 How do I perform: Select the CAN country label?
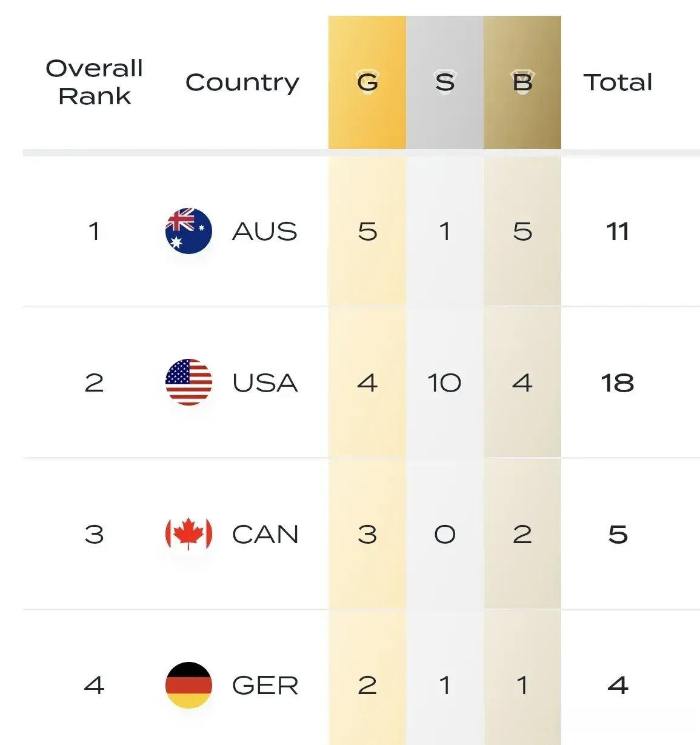click(265, 534)
